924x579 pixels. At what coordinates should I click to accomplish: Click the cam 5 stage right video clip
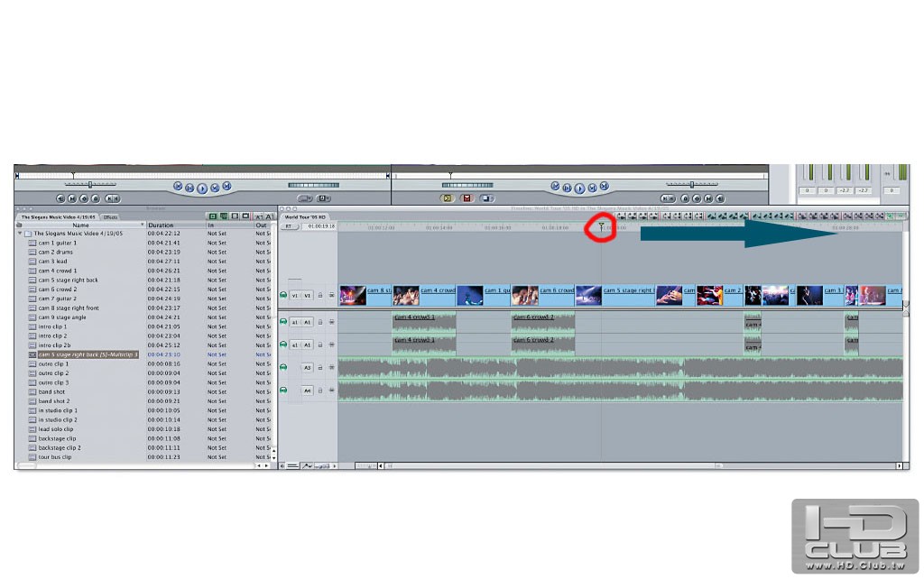click(614, 295)
